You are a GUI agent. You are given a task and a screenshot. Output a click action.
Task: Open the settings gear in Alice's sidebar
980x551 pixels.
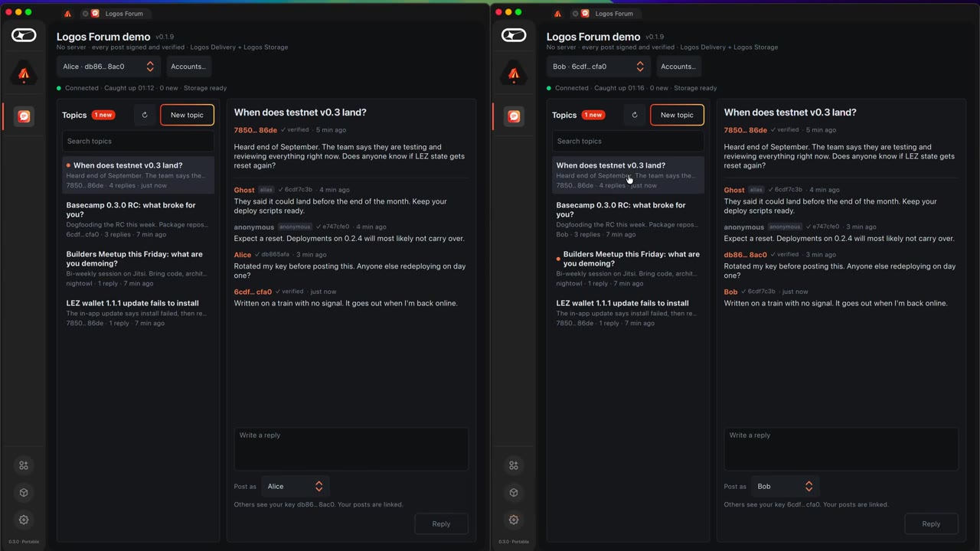24,520
